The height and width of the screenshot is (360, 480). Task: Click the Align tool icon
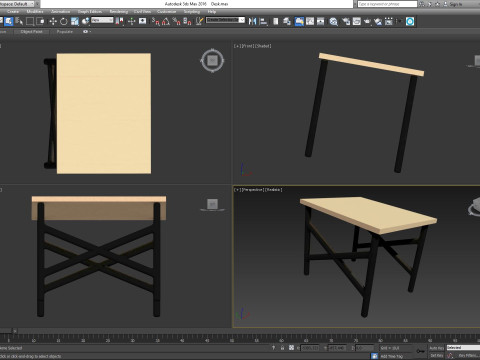pyautogui.click(x=263, y=21)
